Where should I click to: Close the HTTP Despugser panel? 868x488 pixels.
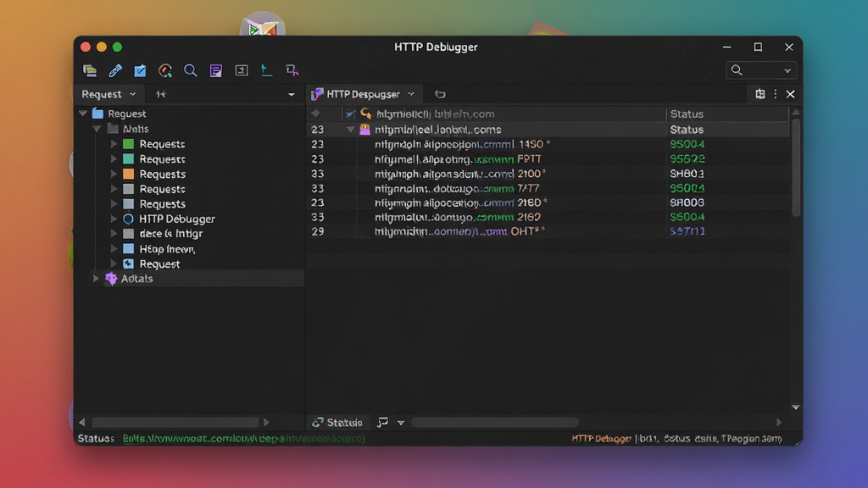791,94
